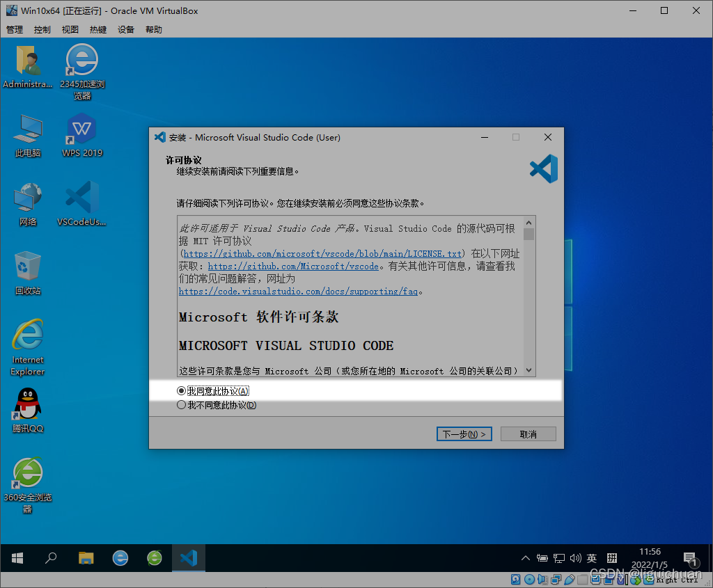Click the 下一步(N) button in installer
This screenshot has width=713, height=588.
[x=464, y=434]
